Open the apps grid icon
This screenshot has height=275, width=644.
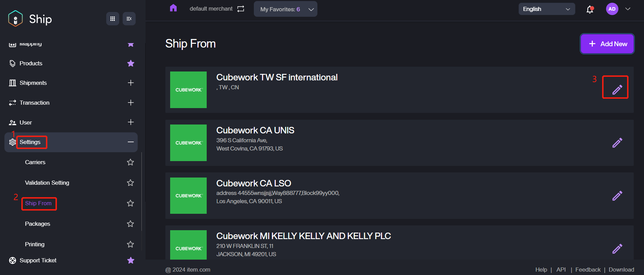coord(112,19)
